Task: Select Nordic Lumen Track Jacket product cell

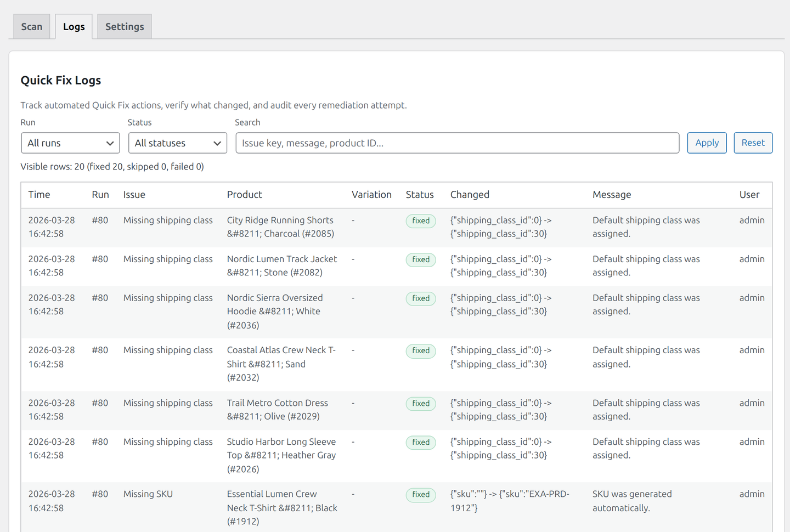Action: click(282, 266)
